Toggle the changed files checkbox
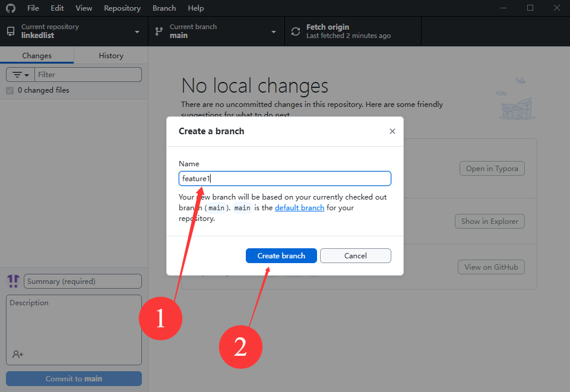 coord(9,90)
